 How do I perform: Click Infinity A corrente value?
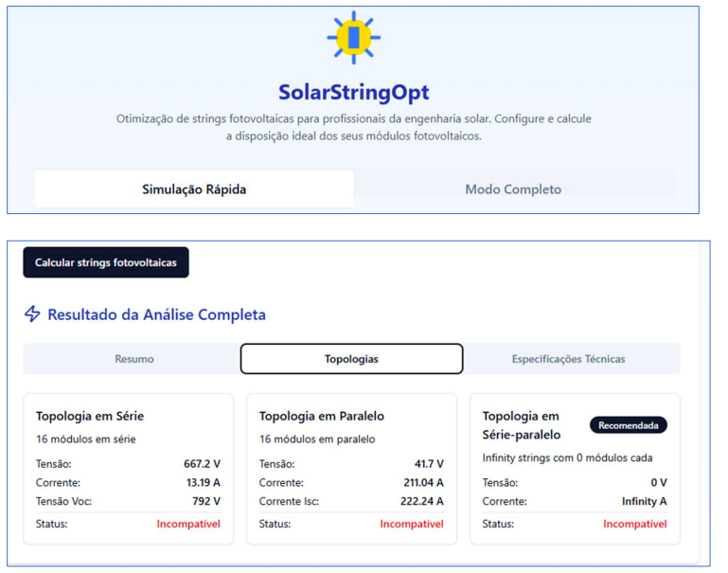pos(644,501)
